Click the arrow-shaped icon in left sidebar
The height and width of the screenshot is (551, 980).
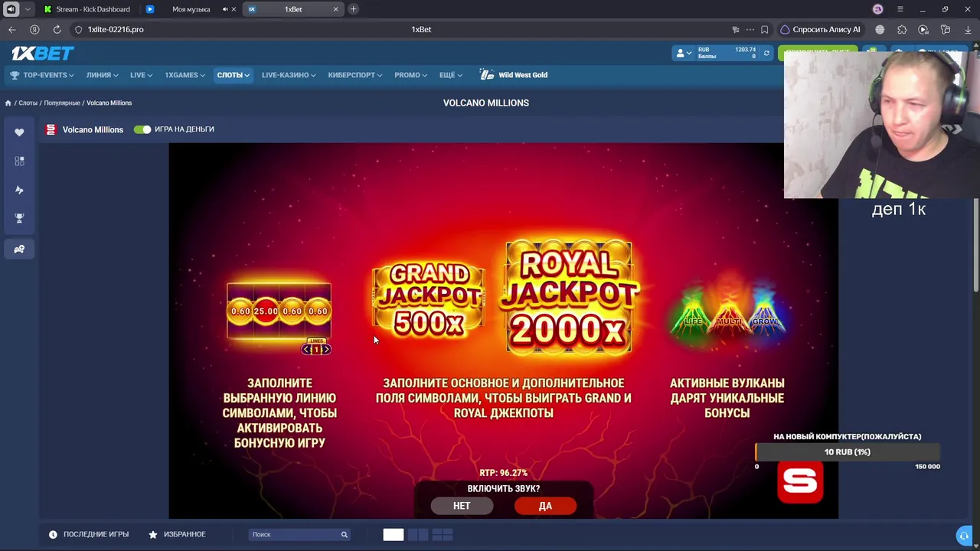(x=20, y=190)
